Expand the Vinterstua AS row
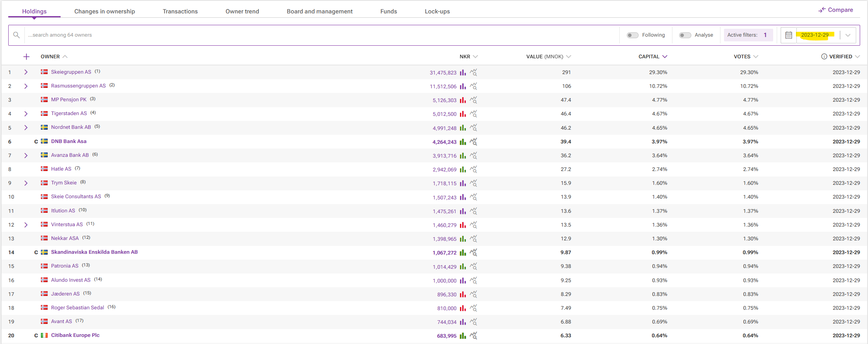 coord(26,225)
